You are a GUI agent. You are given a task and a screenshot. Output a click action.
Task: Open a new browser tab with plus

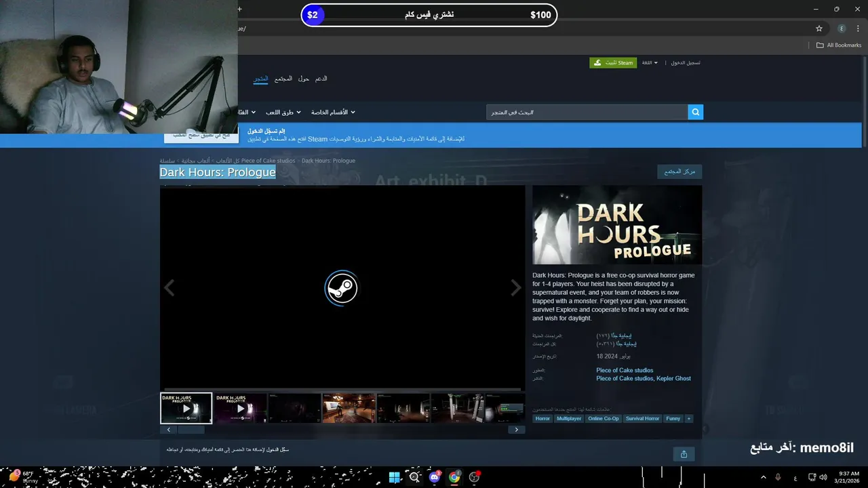tap(239, 9)
